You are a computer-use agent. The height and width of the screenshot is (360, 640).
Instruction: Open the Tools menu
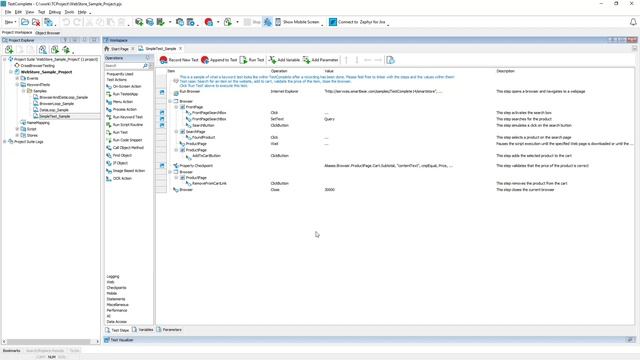(69, 12)
